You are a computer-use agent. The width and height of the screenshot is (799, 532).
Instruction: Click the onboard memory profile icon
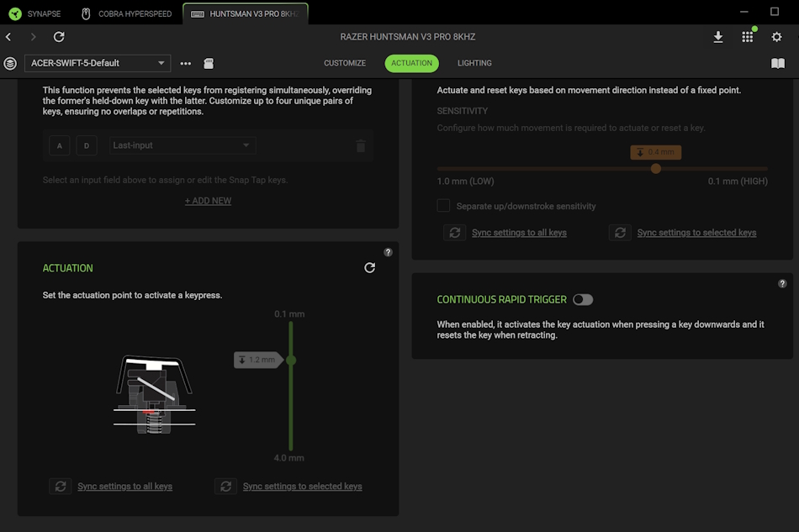pos(209,63)
